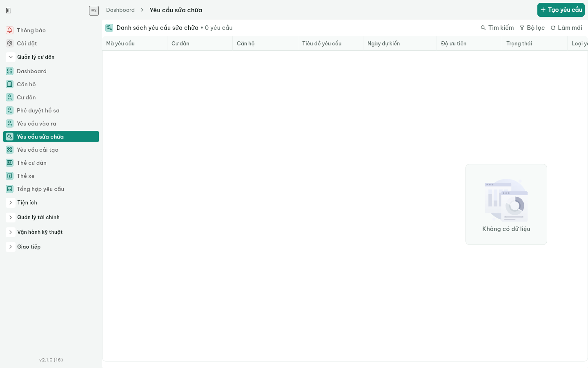Click the Thẻ xe card icon

(x=10, y=176)
